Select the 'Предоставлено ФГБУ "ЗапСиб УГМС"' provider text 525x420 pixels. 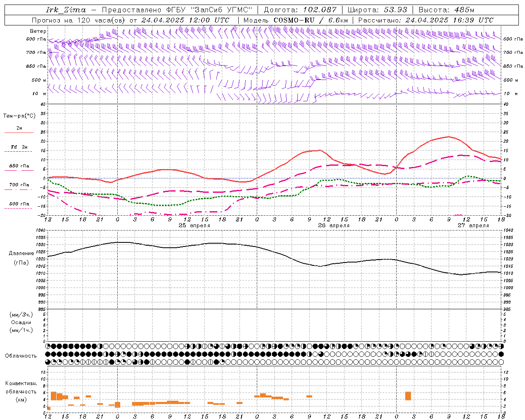pos(176,10)
